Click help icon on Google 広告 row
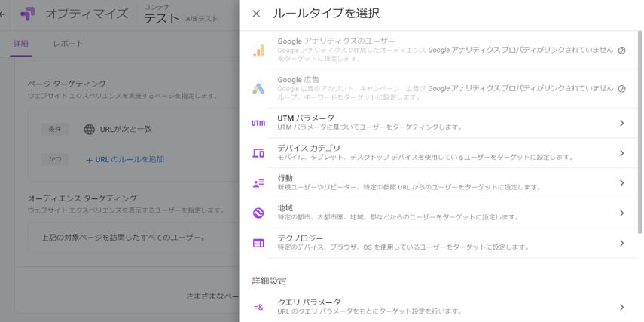The height and width of the screenshot is (322, 644). coord(622,89)
